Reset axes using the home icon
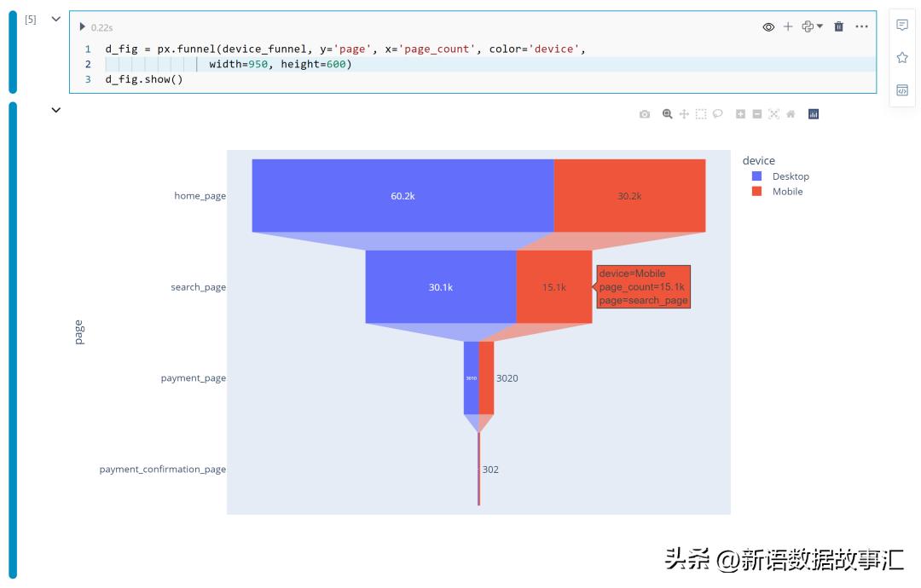This screenshot has height=588, width=921. click(791, 113)
